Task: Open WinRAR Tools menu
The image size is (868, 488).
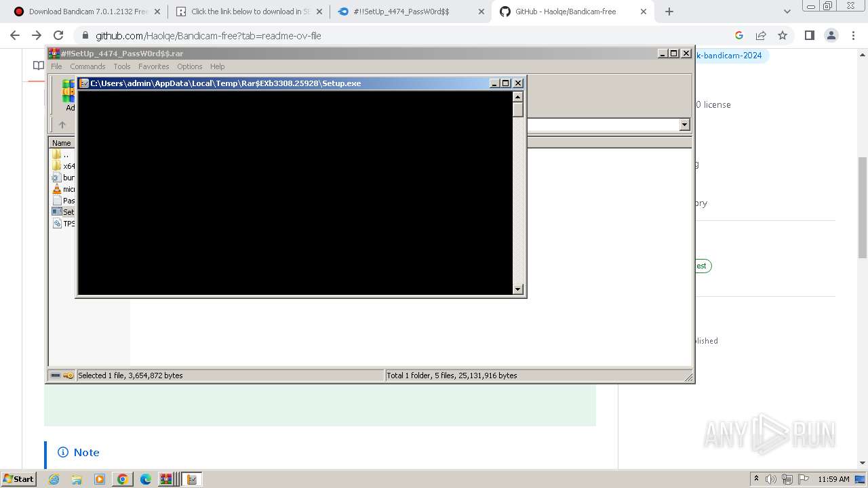Action: (x=122, y=66)
